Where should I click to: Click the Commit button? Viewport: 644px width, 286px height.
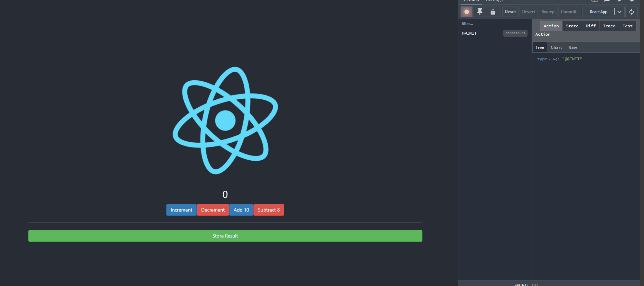point(569,12)
